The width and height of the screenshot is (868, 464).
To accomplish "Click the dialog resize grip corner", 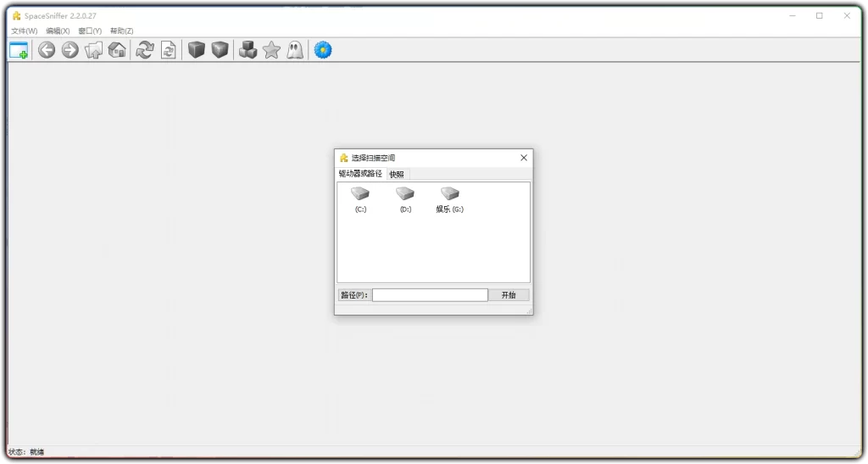I will (x=530, y=311).
